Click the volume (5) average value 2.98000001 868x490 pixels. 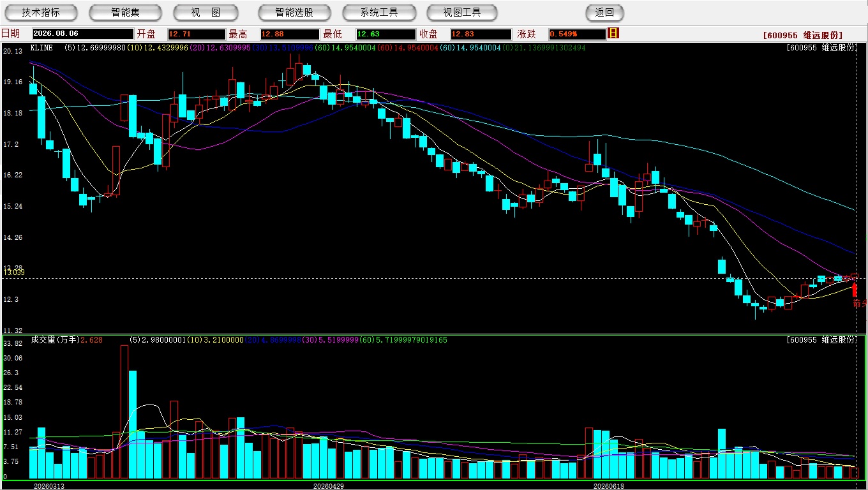(x=165, y=340)
